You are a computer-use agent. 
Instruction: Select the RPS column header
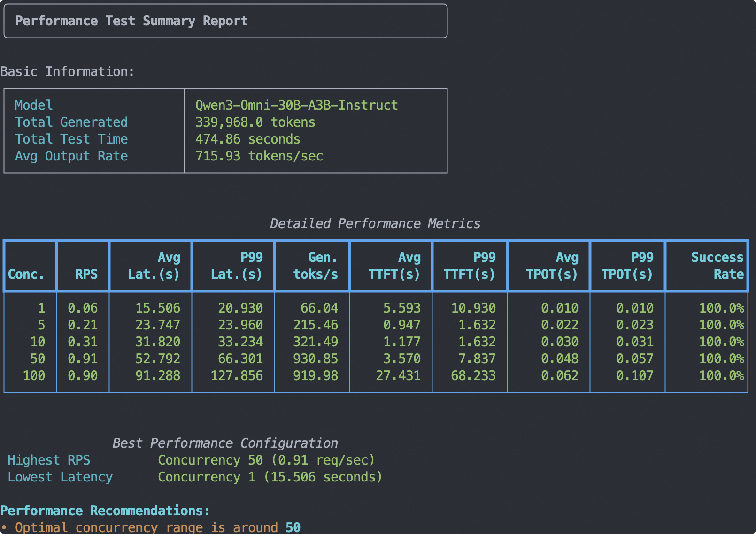coord(86,274)
